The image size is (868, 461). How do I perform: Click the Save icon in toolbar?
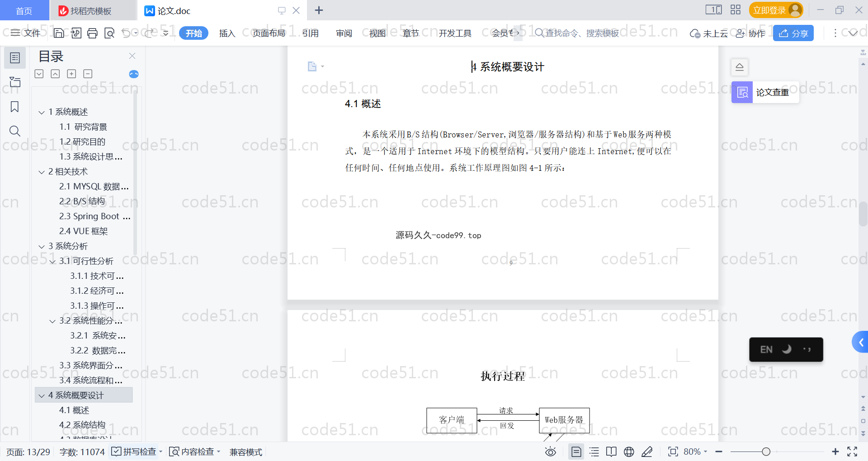point(59,33)
